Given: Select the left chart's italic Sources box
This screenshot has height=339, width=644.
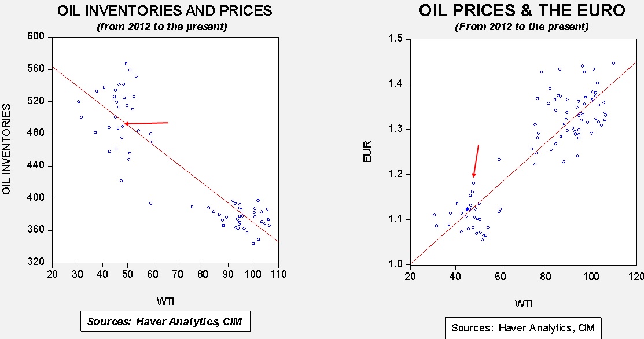Looking at the screenshot, I should (165, 321).
